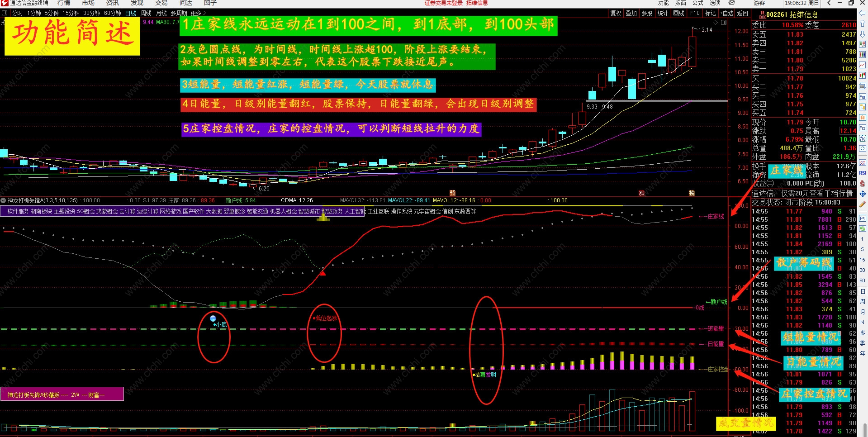
Task: Click the 湖南板块 concept tag
Action: 42,211
